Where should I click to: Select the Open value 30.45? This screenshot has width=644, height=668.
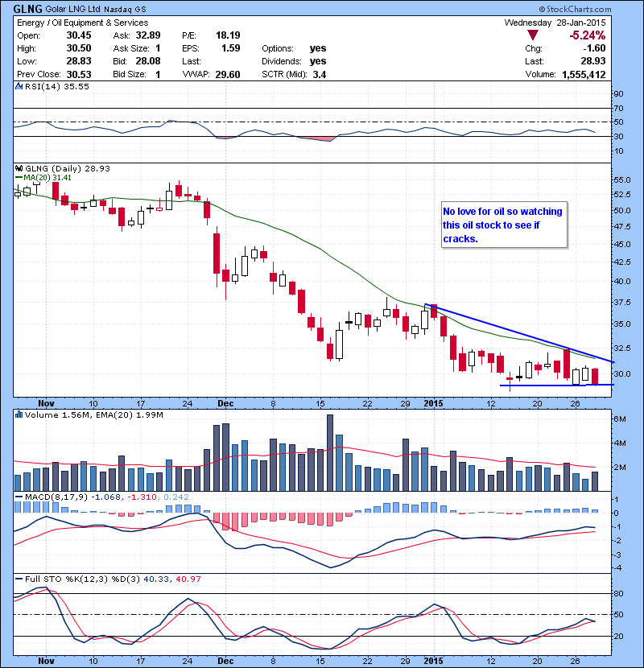click(79, 35)
